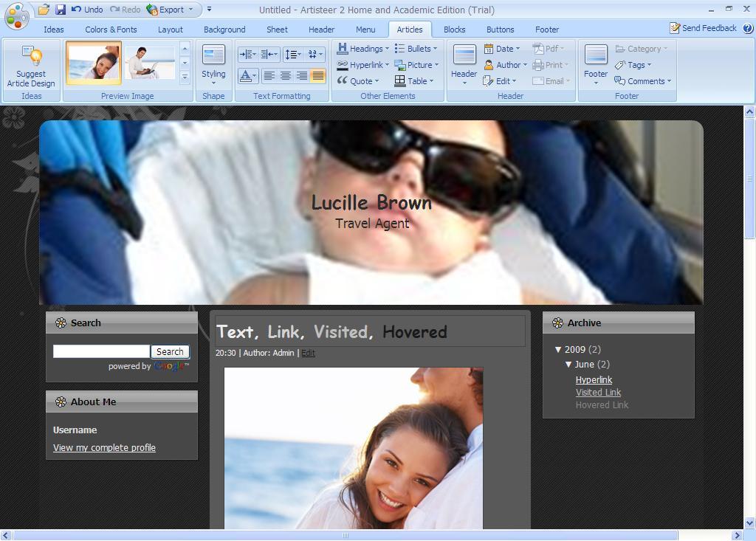
Task: Expand the Export dropdown menu
Action: point(190,10)
